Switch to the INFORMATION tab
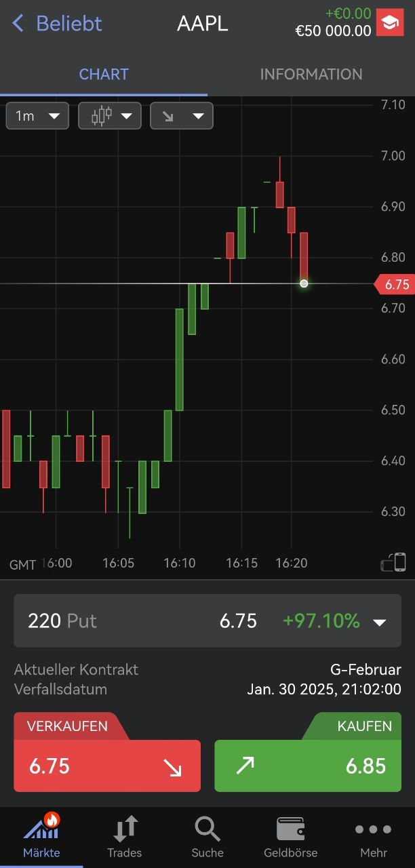 coord(311,75)
